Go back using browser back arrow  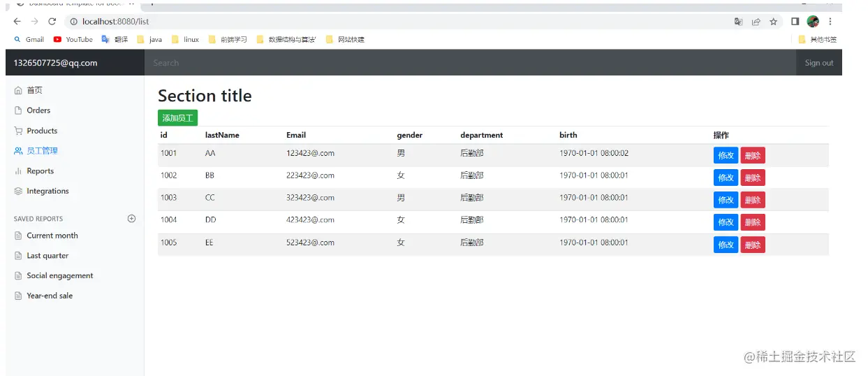click(x=17, y=22)
